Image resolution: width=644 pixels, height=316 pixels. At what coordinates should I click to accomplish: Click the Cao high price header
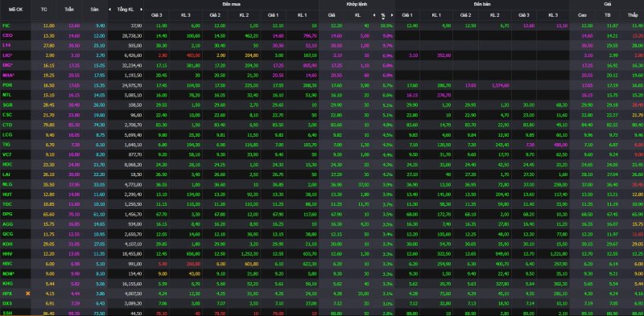[582, 15]
